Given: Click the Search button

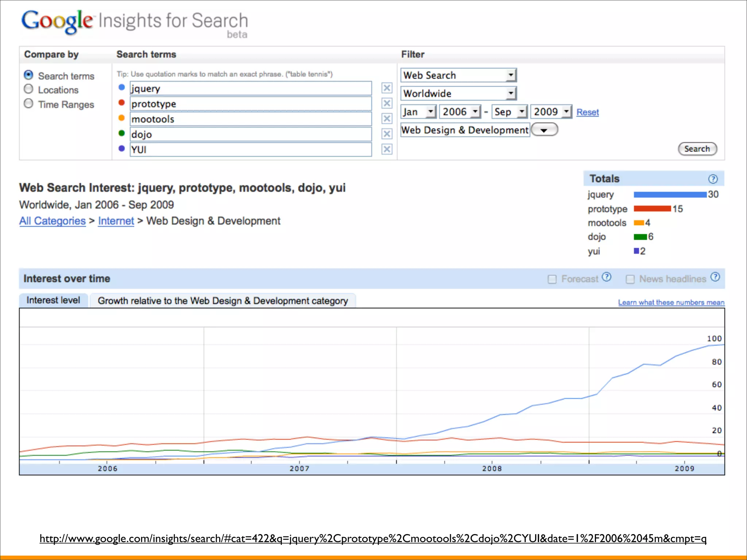Looking at the screenshot, I should tap(697, 149).
